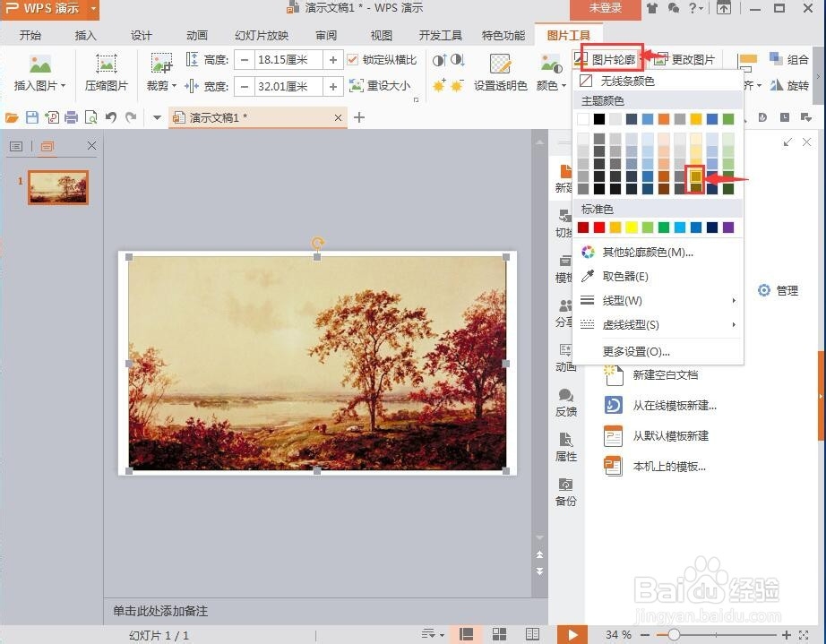This screenshot has height=644, width=826.
Task: Switch to slide sorter view icon
Action: coord(499,634)
